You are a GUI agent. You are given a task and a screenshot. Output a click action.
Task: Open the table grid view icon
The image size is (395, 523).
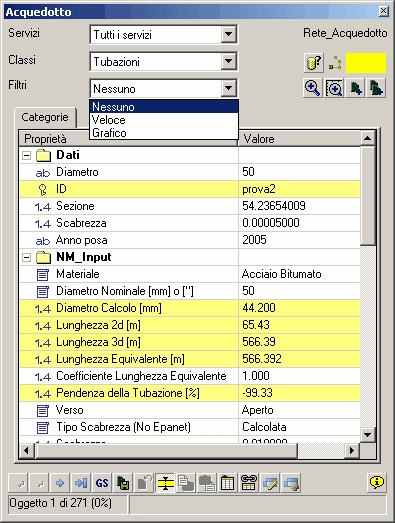[x=228, y=483]
